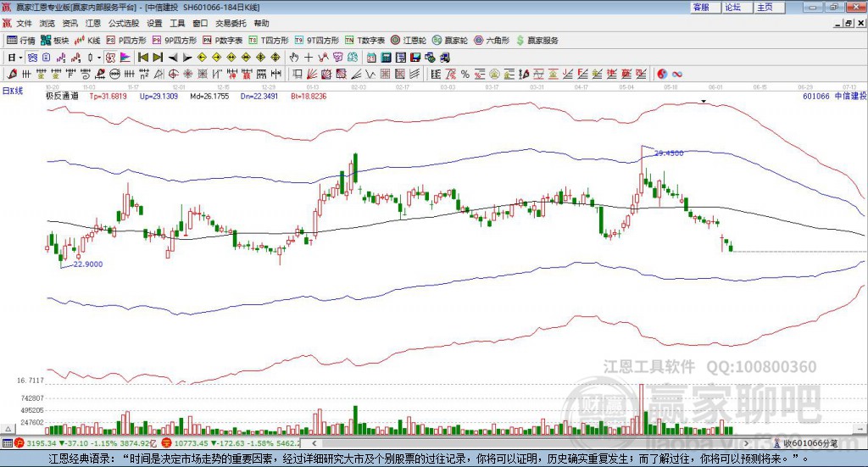The image size is (868, 467).
Task: Open the 江恩轮 Gann wheel
Action: pos(409,41)
